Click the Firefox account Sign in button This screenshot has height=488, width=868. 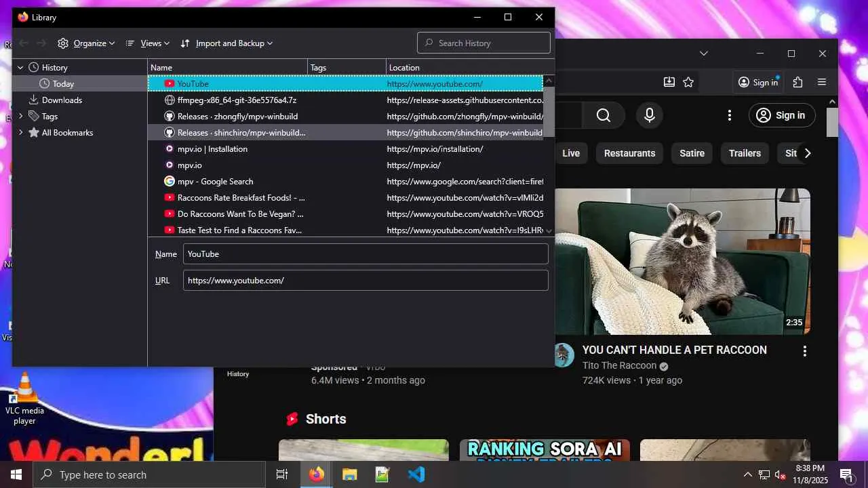click(758, 82)
